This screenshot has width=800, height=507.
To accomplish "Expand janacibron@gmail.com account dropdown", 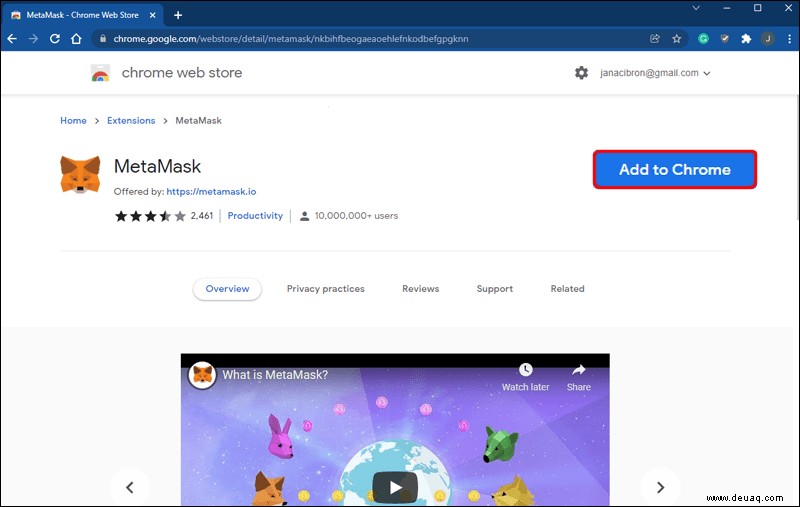I will pyautogui.click(x=655, y=73).
